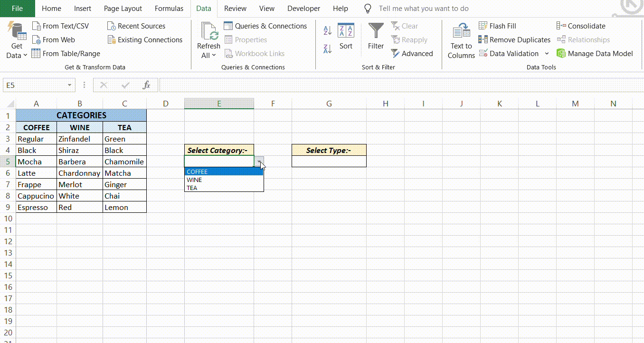The image size is (644, 343).
Task: Click the Barbera cell
Action: click(x=80, y=162)
